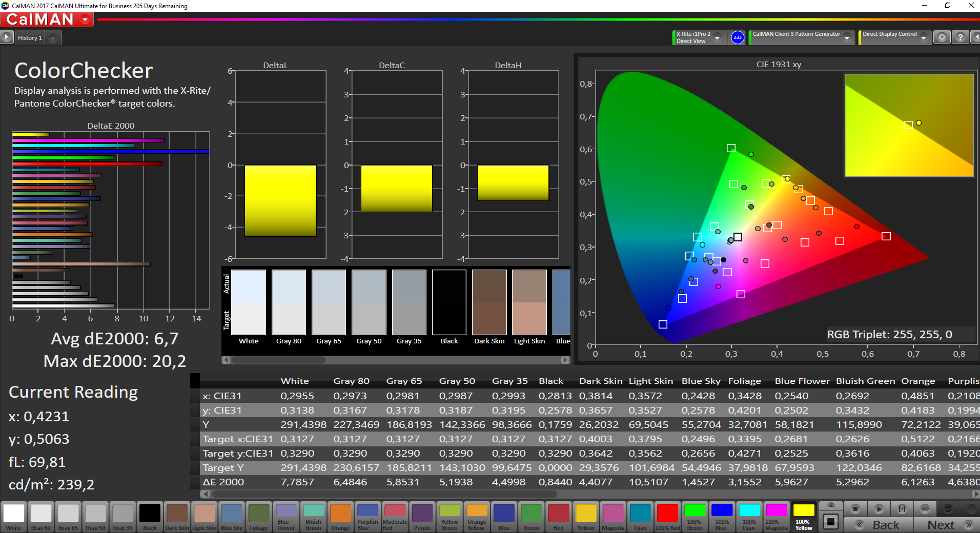Toggle continuous read infinity icon
This screenshot has height=533, width=980.
coord(925,509)
